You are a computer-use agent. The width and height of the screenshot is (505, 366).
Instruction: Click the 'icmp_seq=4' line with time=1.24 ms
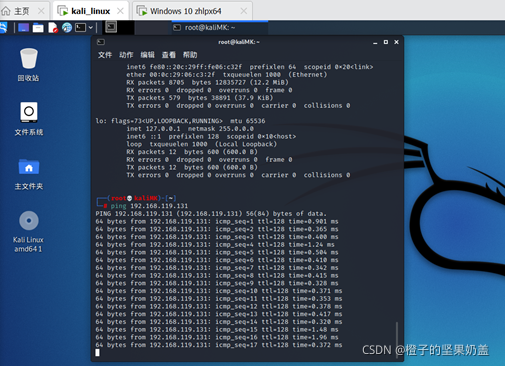[x=215, y=245]
